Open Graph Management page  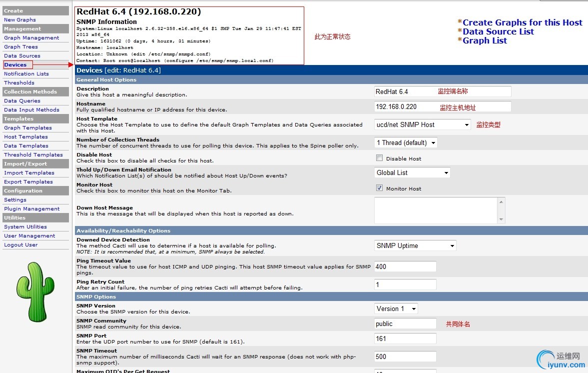(31, 37)
